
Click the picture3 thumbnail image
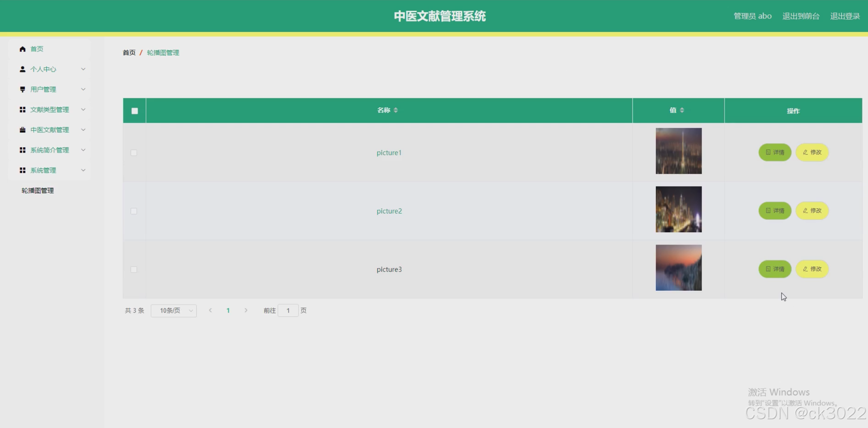click(679, 268)
